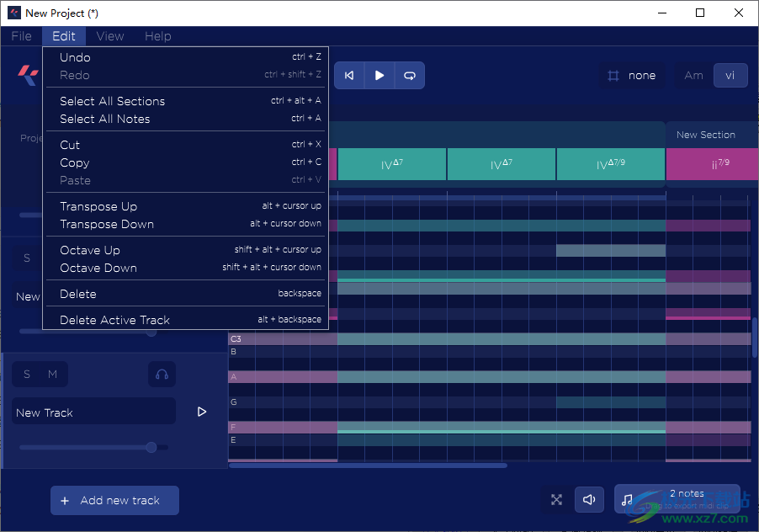Click the skip-to-start transport button
Screen dimensions: 759x532
coord(349,76)
